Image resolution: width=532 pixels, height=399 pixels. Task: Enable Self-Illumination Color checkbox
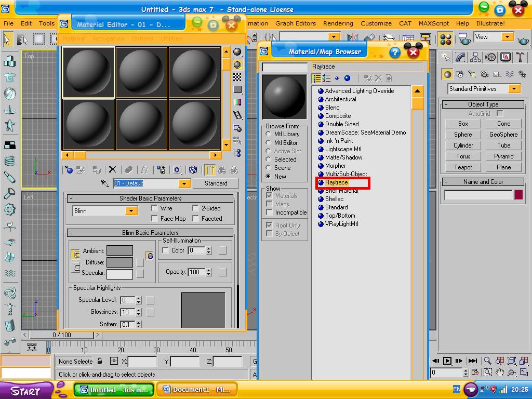[x=166, y=250]
